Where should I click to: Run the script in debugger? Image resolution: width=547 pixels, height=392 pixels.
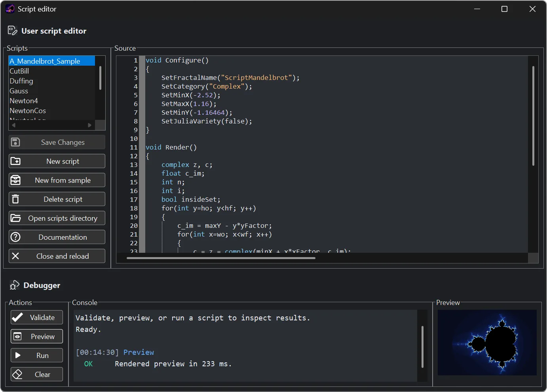(37, 355)
